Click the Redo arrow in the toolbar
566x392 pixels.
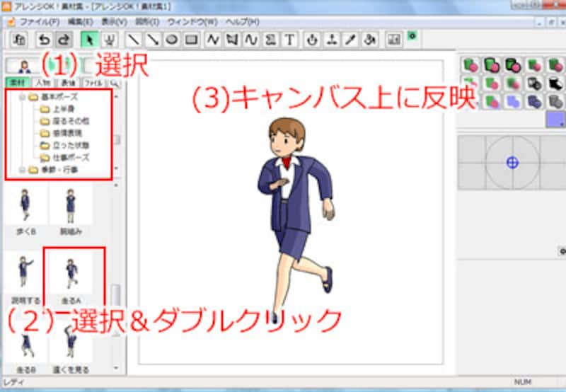click(64, 40)
